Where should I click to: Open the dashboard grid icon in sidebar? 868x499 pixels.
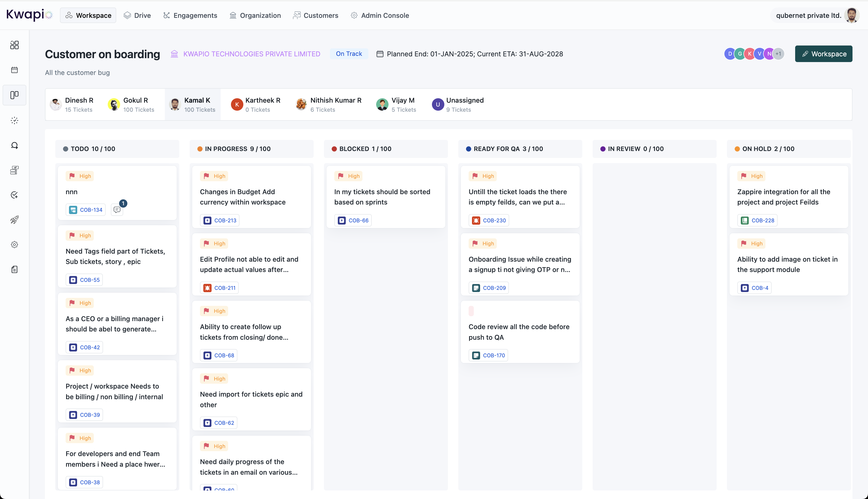point(14,45)
